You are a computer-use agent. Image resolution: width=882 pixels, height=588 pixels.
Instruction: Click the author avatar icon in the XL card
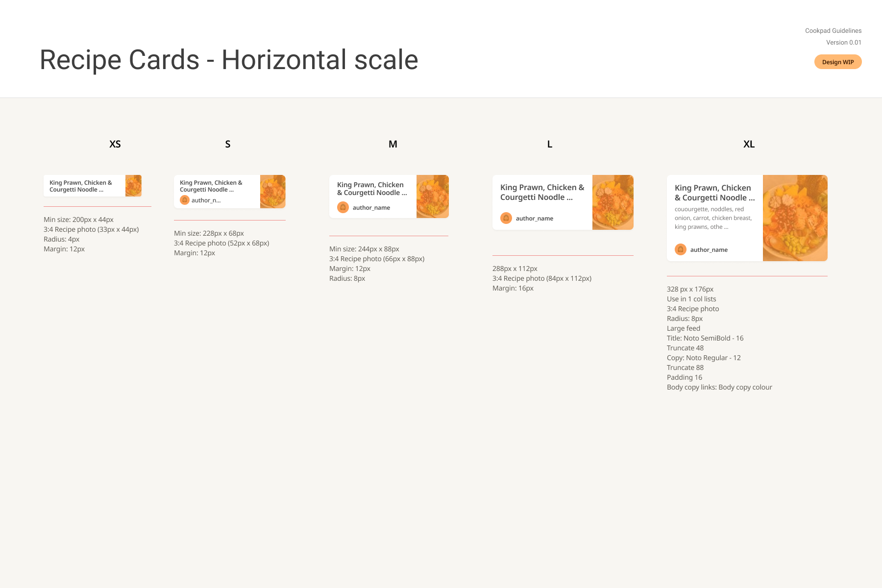pos(681,249)
